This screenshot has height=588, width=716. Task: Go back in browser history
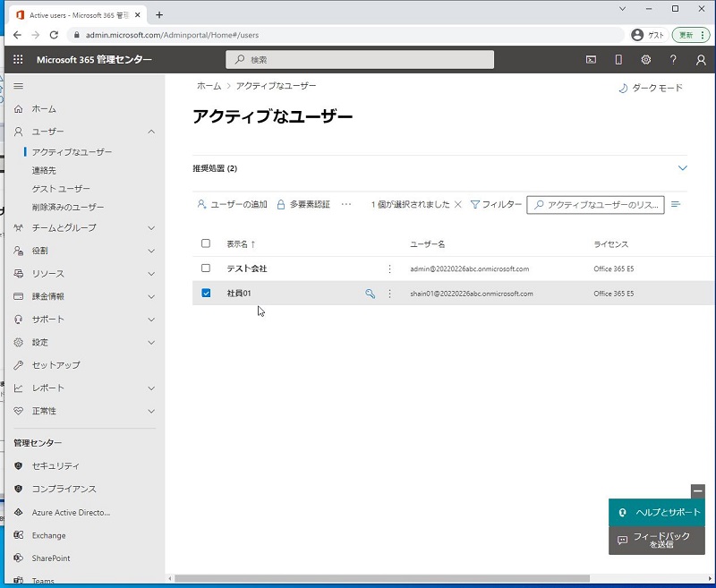(x=17, y=35)
